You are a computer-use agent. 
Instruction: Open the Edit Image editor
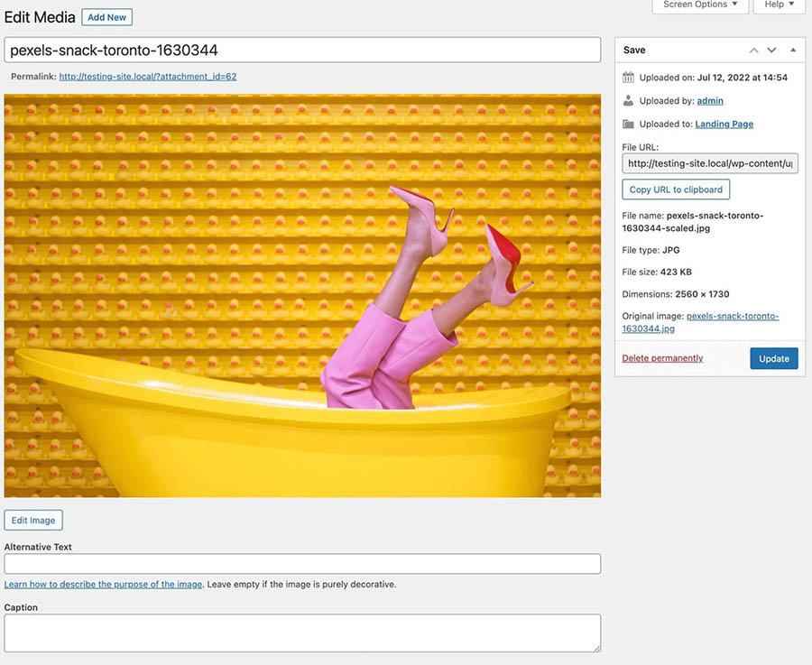click(33, 520)
